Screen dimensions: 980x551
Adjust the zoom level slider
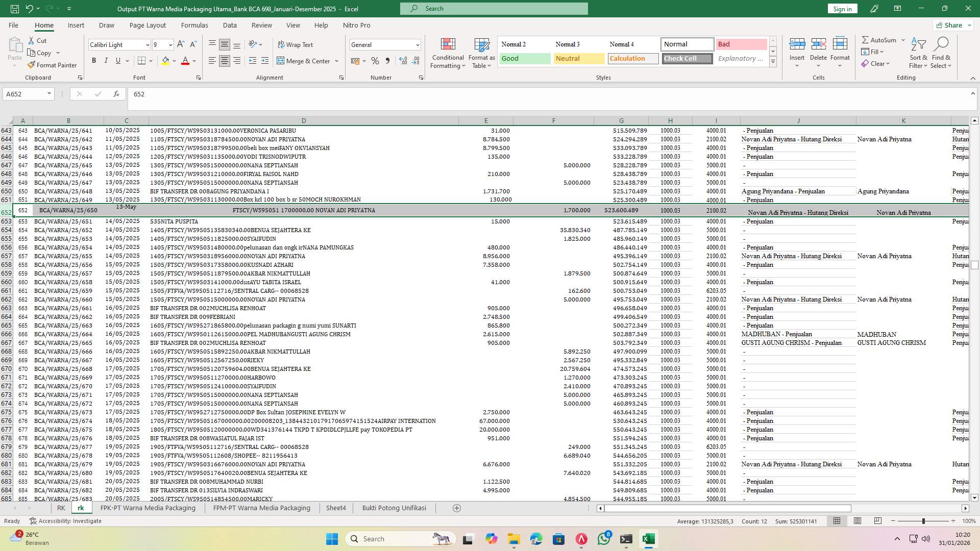tap(923, 521)
